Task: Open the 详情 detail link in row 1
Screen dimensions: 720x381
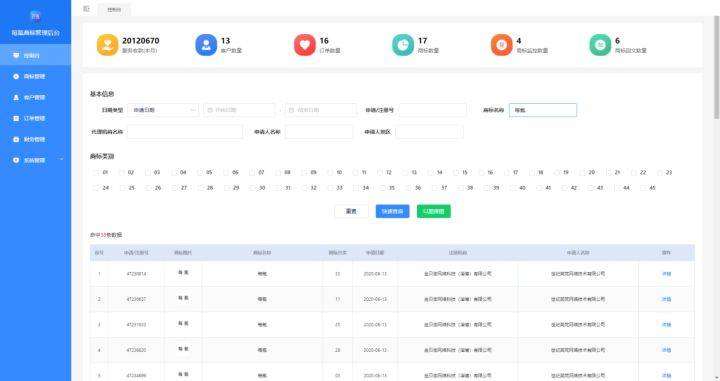Action: [x=666, y=274]
